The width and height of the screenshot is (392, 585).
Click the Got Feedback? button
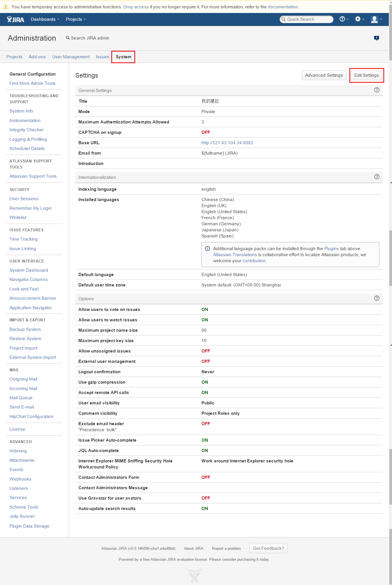point(268,548)
